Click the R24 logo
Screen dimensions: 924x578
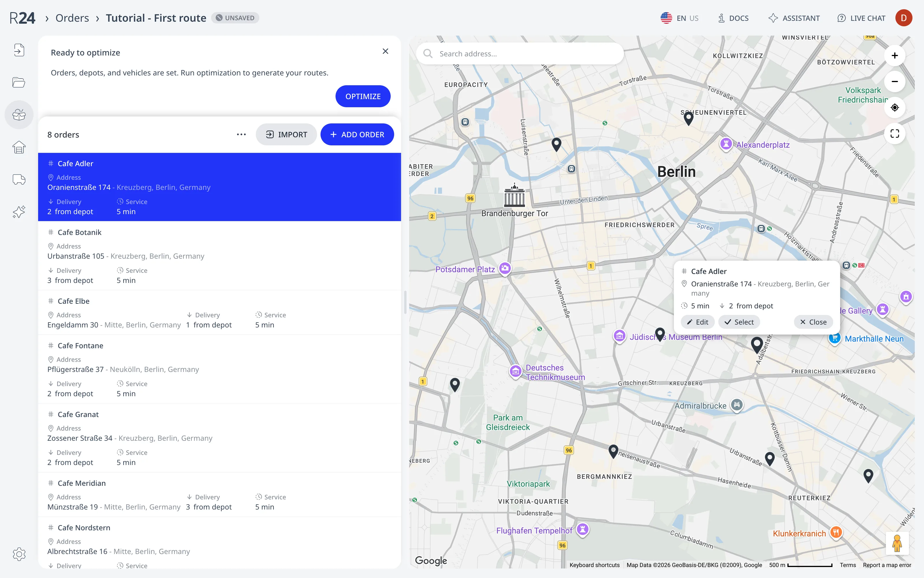click(22, 18)
